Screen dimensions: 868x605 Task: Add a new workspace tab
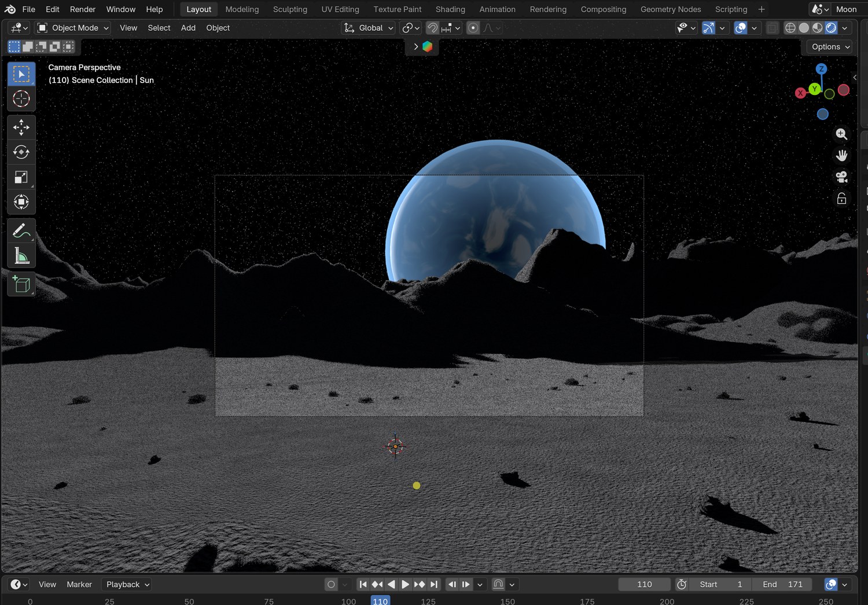click(762, 9)
